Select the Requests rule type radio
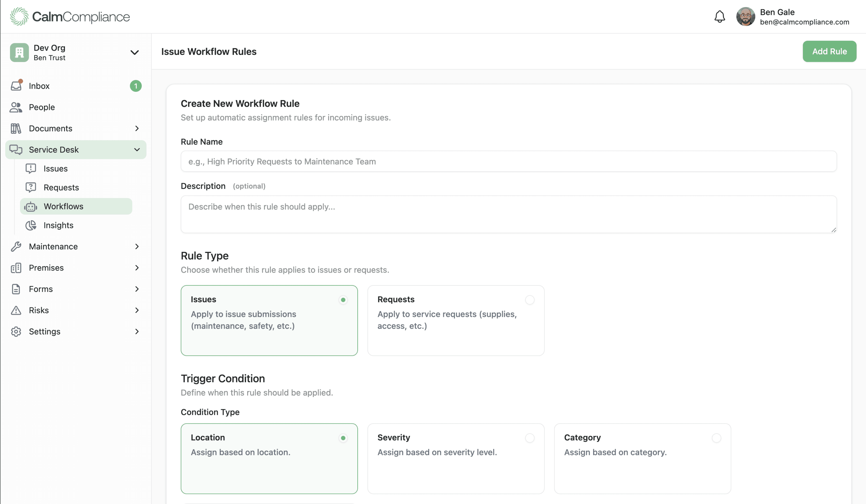 530,300
